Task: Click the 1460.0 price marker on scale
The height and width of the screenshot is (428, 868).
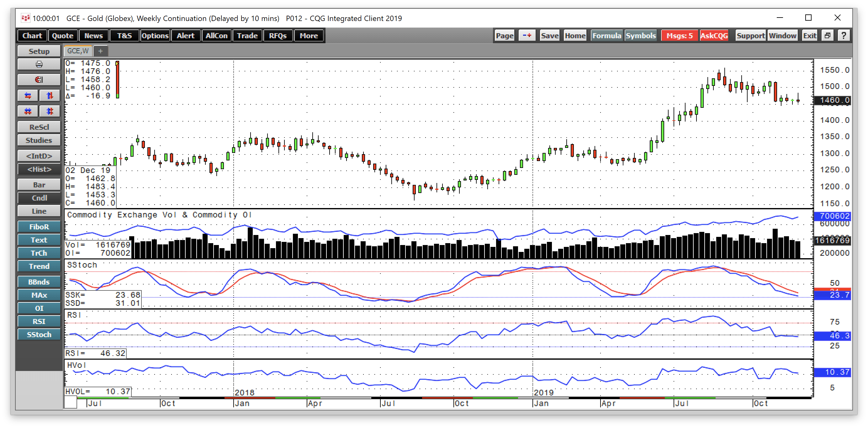Action: coord(833,100)
